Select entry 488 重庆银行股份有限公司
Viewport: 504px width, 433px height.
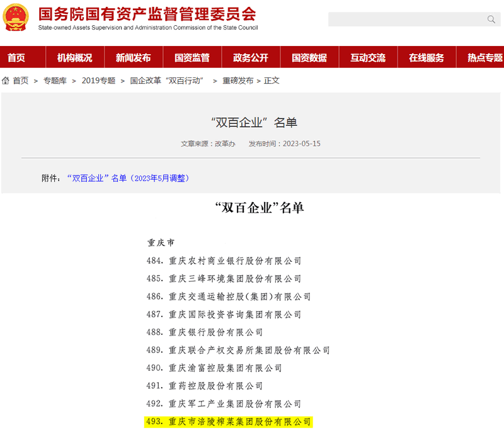(205, 332)
